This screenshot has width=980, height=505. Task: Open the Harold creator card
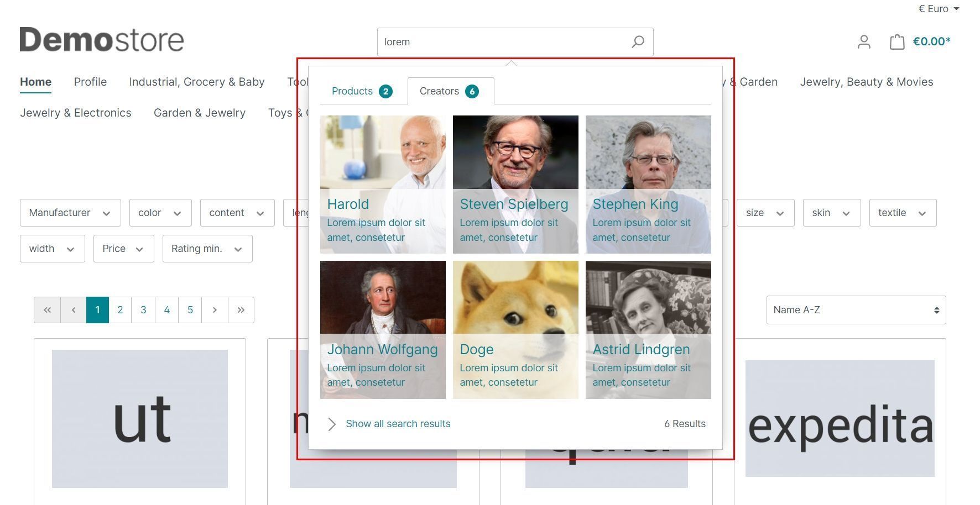383,185
